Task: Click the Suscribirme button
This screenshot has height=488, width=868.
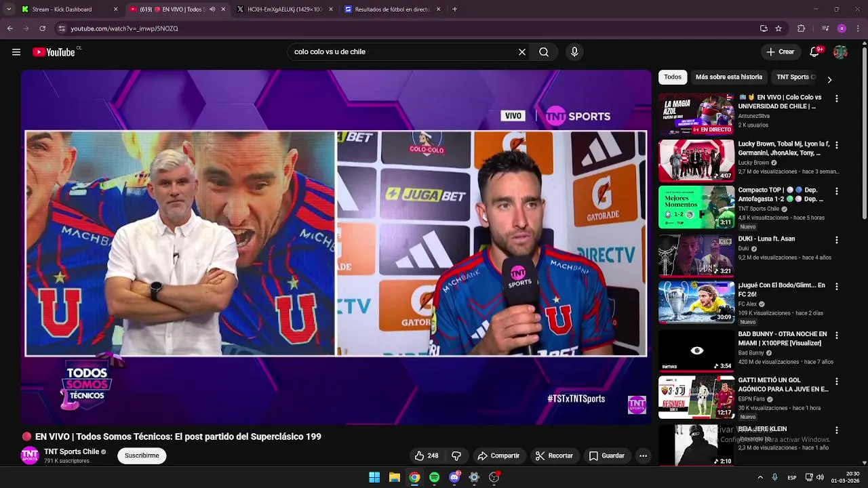Action: tap(142, 456)
